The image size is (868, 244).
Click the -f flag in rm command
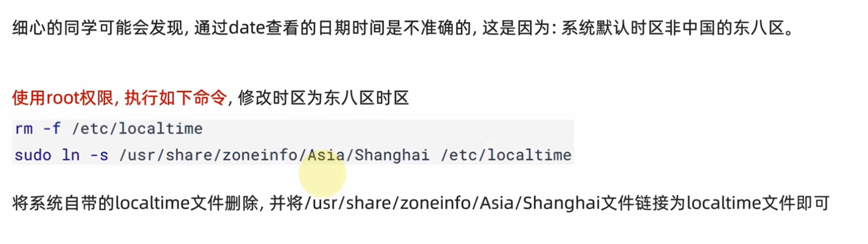point(52,128)
